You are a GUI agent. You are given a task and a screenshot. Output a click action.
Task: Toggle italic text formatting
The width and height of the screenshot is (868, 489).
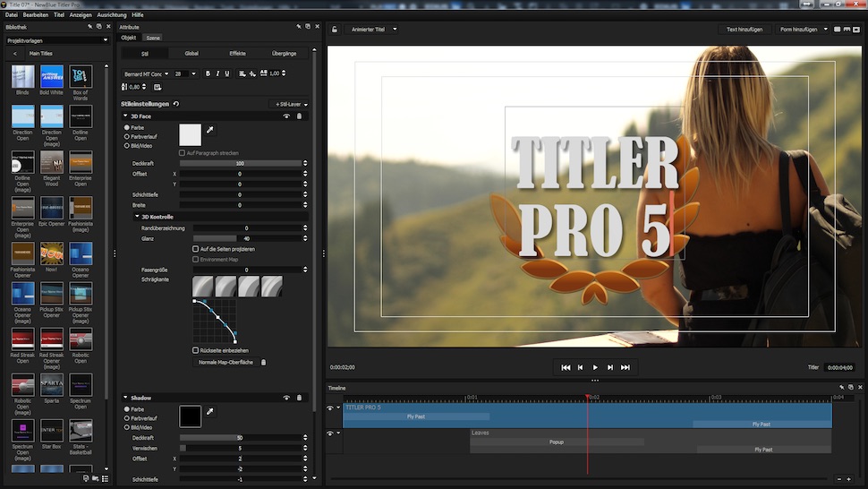(217, 73)
